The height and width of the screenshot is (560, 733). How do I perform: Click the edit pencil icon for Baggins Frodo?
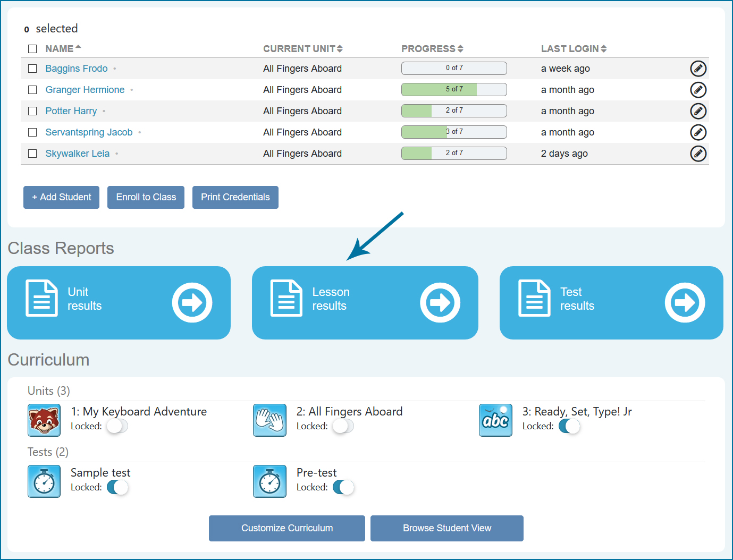coord(698,69)
